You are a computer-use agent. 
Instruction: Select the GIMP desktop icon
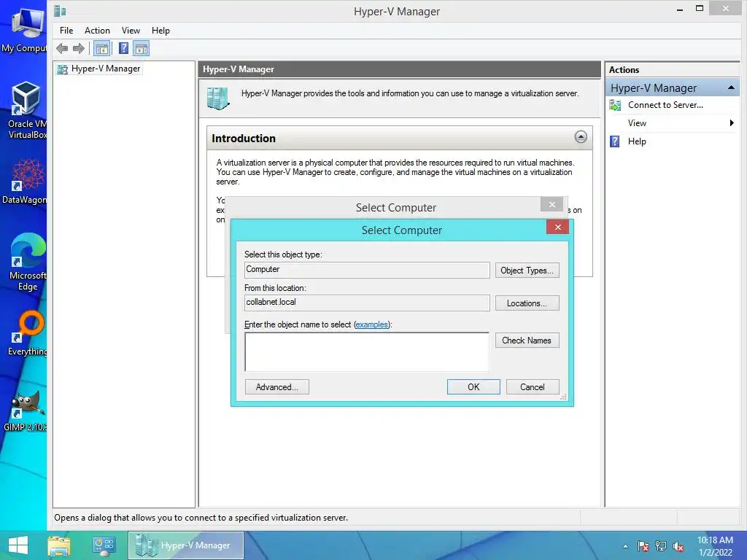[26, 411]
